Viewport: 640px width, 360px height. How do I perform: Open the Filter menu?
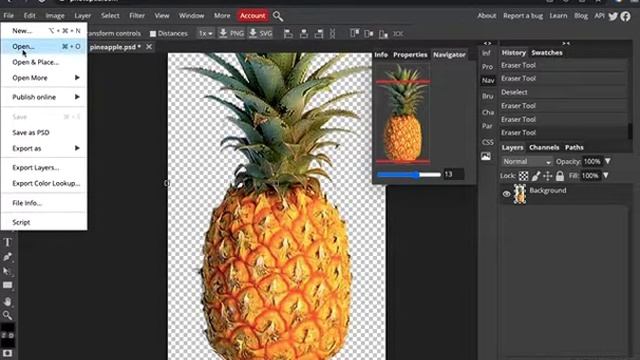click(137, 16)
